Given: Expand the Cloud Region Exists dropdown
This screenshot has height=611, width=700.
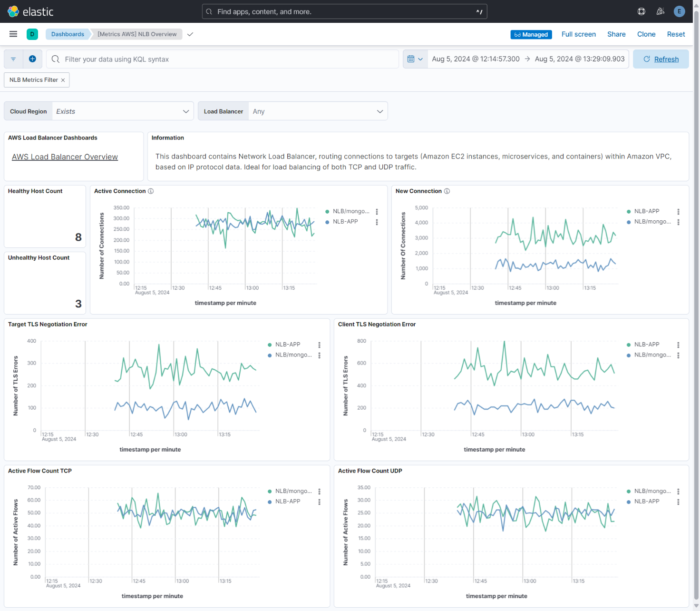Looking at the screenshot, I should click(185, 111).
